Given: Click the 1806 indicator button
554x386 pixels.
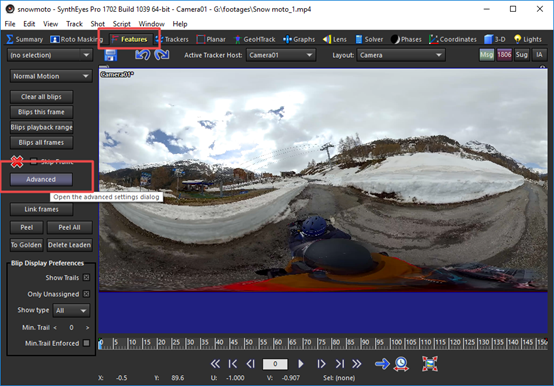Looking at the screenshot, I should click(504, 55).
